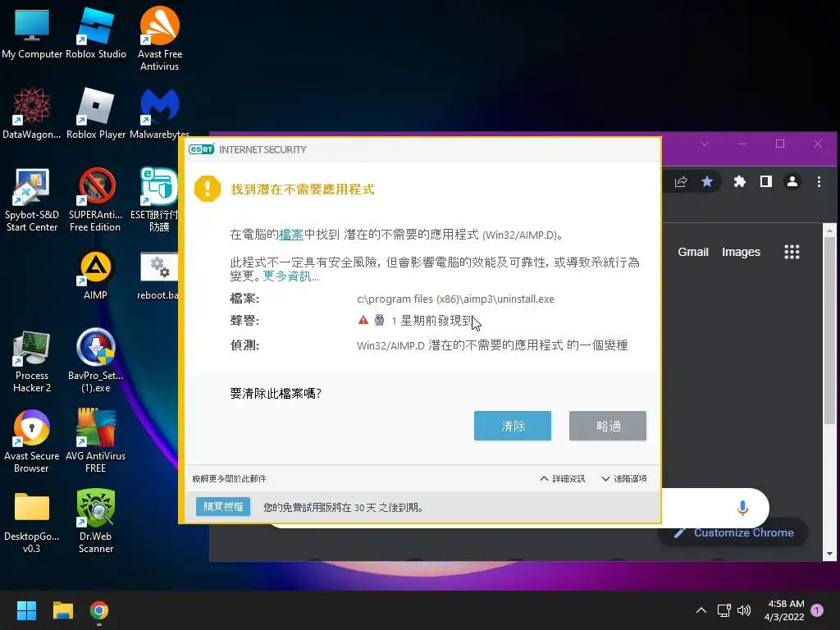Open 檔案 link in ESET message
This screenshot has width=840, height=630.
pos(291,235)
